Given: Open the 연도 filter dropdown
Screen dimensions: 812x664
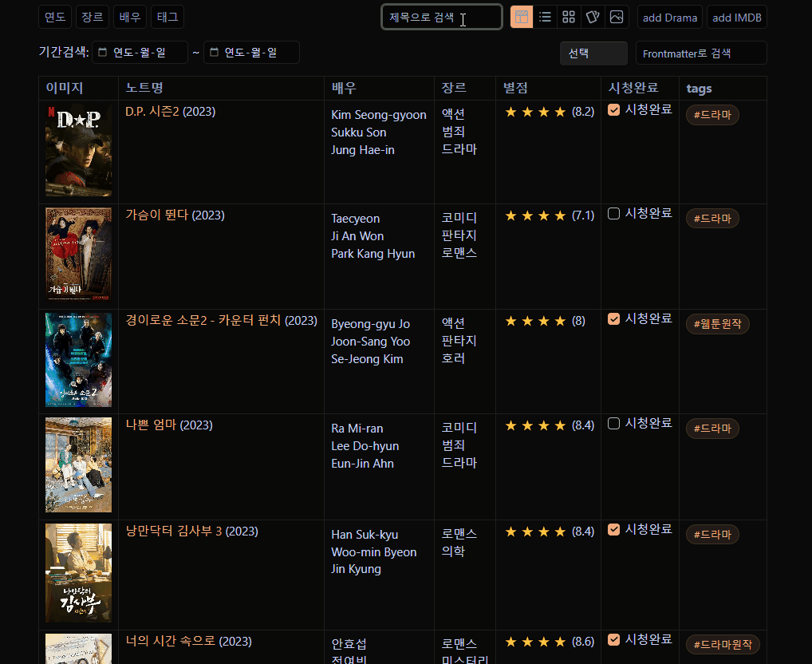Looking at the screenshot, I should (x=55, y=17).
